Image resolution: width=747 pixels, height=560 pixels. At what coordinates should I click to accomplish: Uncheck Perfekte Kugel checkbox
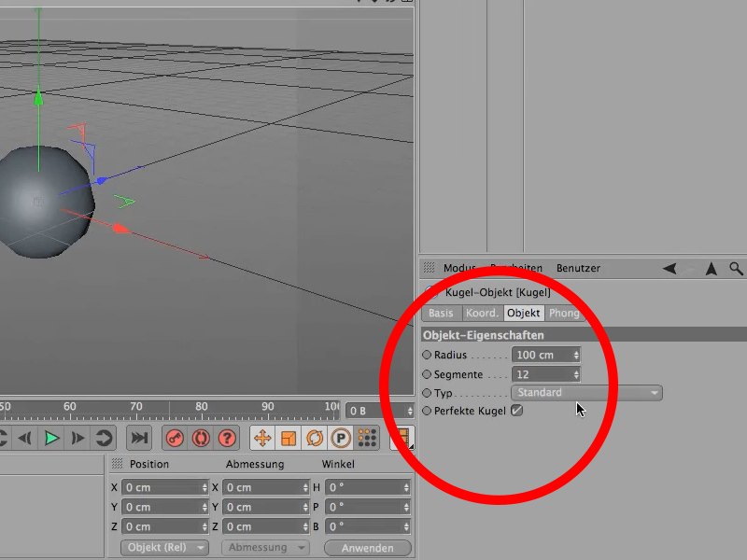pos(517,410)
